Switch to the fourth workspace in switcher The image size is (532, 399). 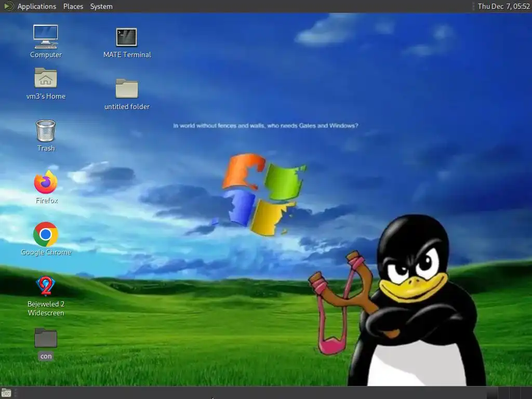pos(527,393)
